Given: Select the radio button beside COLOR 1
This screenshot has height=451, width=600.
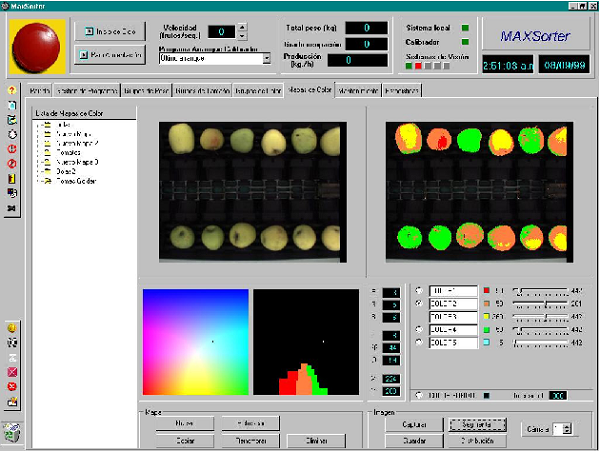Looking at the screenshot, I should tap(418, 289).
